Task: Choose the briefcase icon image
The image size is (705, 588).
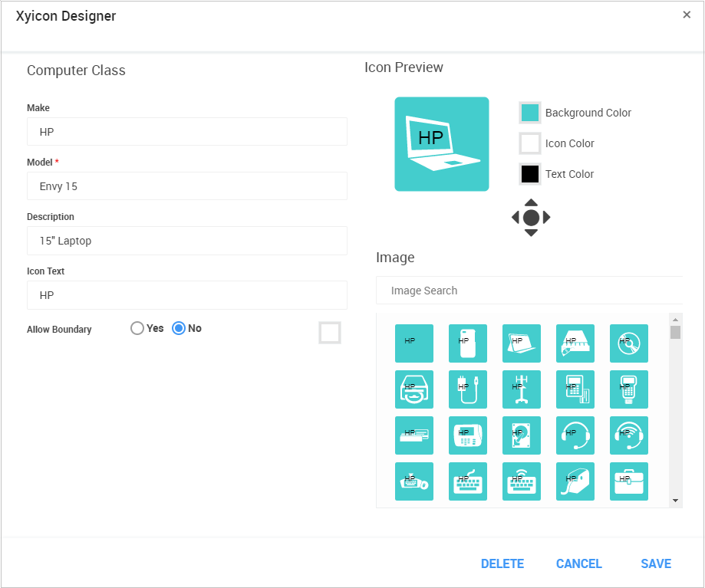Action: pyautogui.click(x=628, y=481)
